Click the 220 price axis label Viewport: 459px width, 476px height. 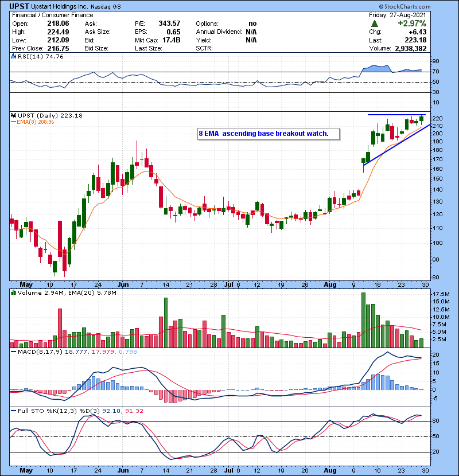pos(438,119)
